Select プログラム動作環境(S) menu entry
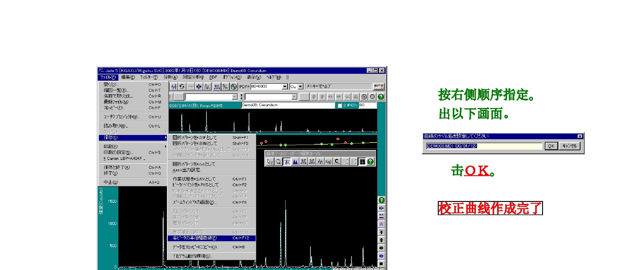This screenshot has width=644, height=270. pyautogui.click(x=212, y=256)
